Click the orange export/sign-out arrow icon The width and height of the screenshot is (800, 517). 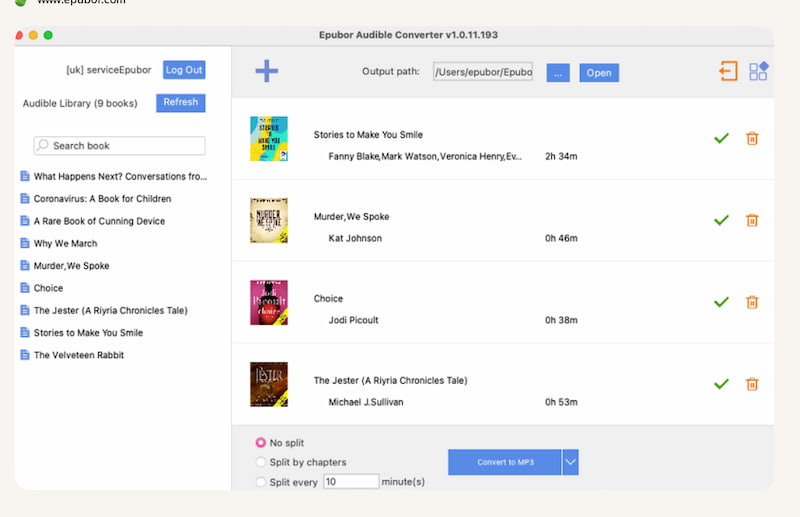click(x=729, y=71)
